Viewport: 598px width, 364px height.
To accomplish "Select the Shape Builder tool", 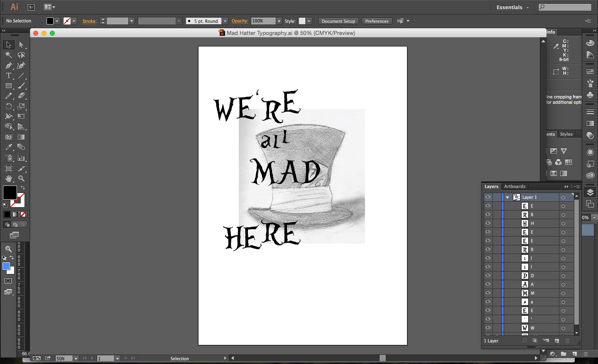I will [x=9, y=127].
